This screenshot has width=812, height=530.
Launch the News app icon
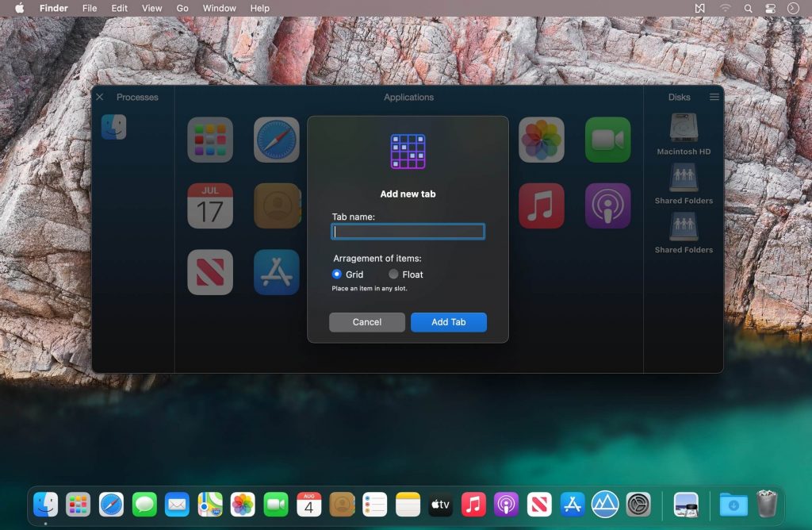pos(209,271)
